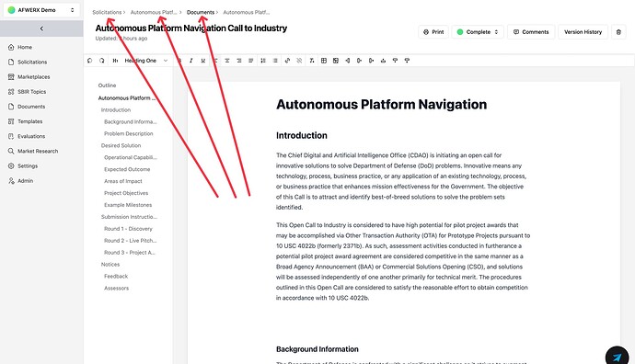Insert a table

pos(324,61)
